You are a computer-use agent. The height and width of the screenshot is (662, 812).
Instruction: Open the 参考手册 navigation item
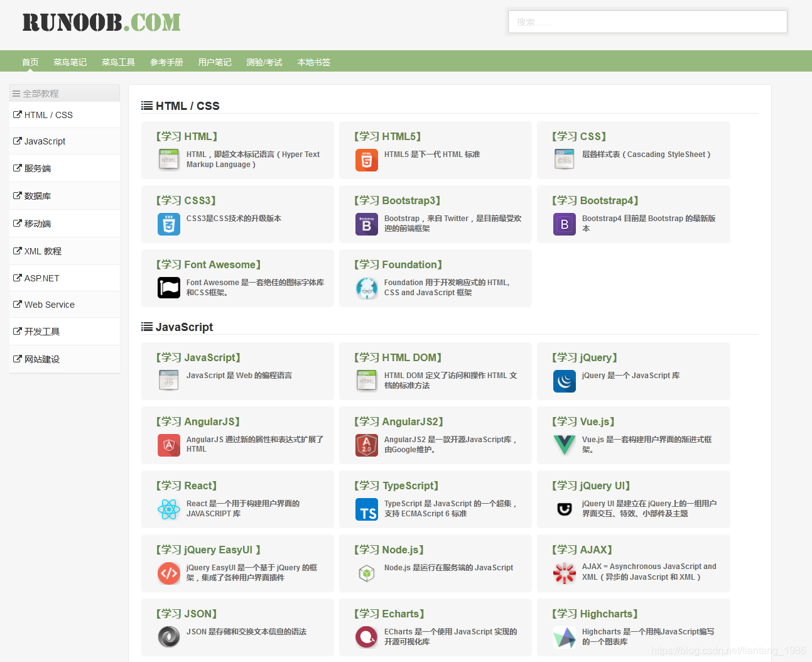pos(167,62)
